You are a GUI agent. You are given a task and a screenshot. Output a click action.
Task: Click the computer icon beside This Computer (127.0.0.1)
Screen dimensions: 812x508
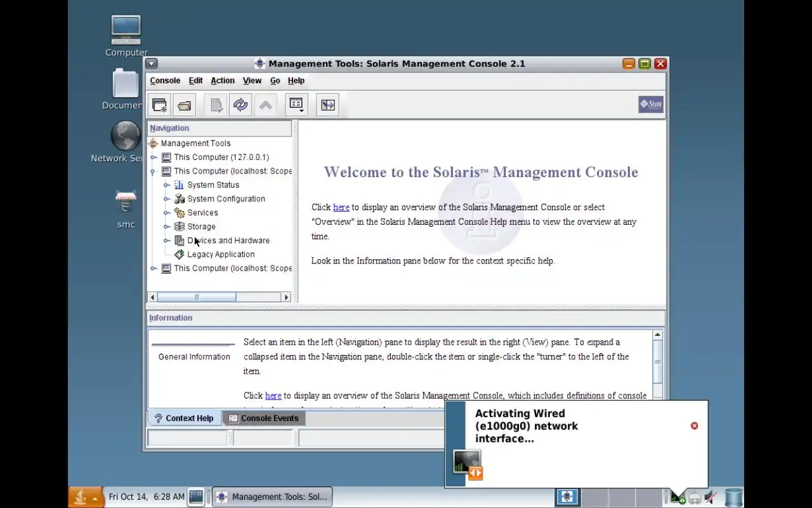pyautogui.click(x=166, y=157)
